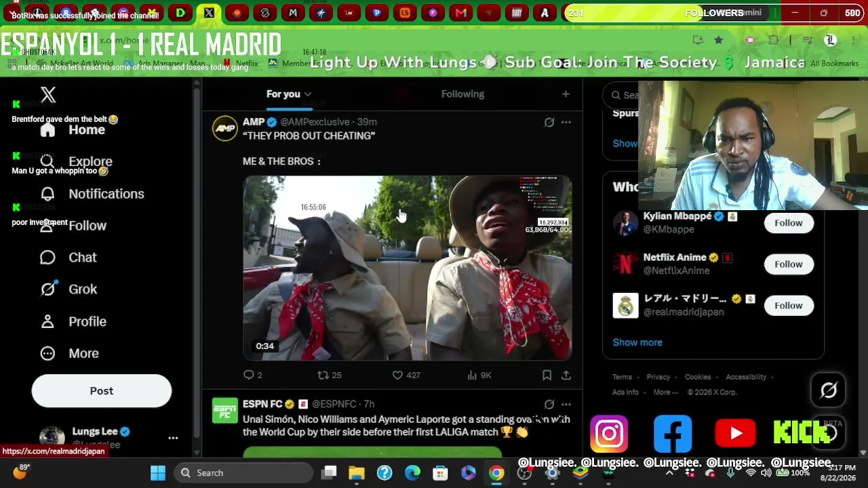Open more options on ESPN FC post
This screenshot has height=488, width=868.
[566, 405]
